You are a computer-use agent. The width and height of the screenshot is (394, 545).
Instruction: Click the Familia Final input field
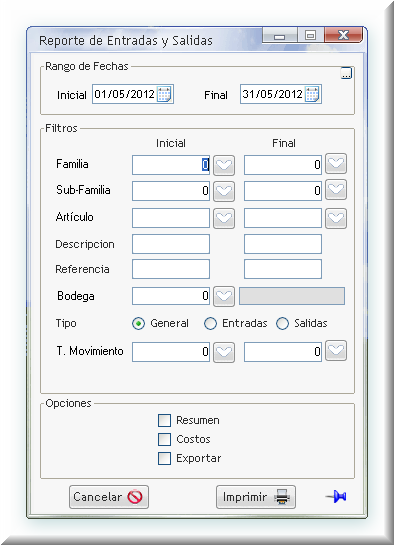pyautogui.click(x=283, y=165)
